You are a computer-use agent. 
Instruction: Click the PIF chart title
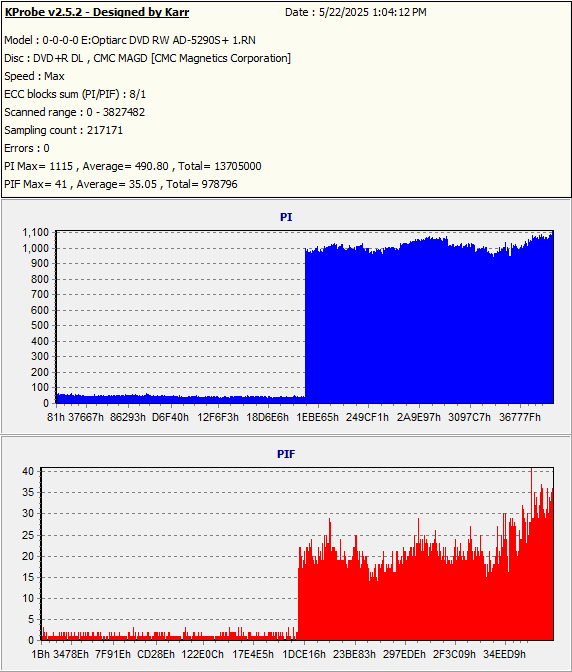[x=286, y=454]
